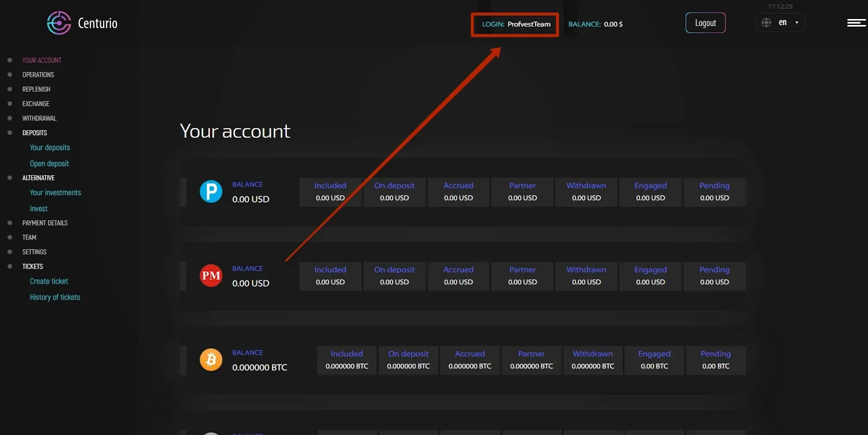The width and height of the screenshot is (868, 435).
Task: Click the Bitcoin wallet icon
Action: 211,360
